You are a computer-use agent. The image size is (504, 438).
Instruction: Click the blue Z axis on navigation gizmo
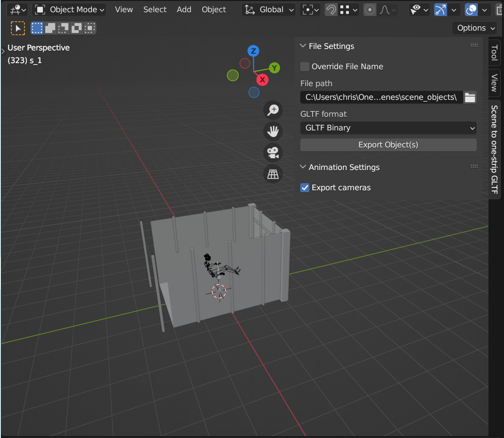coord(254,50)
